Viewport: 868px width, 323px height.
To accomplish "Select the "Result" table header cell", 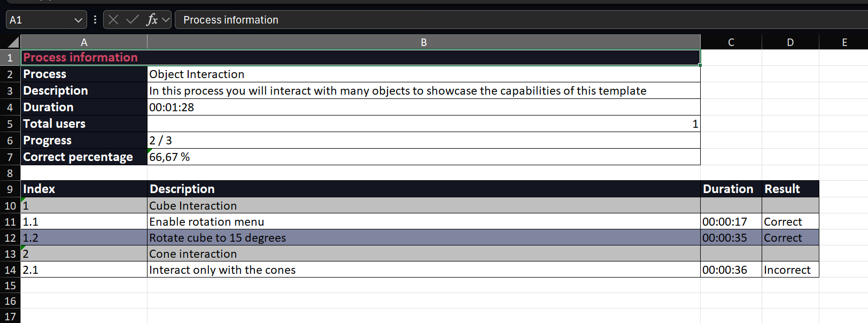I will [x=790, y=189].
